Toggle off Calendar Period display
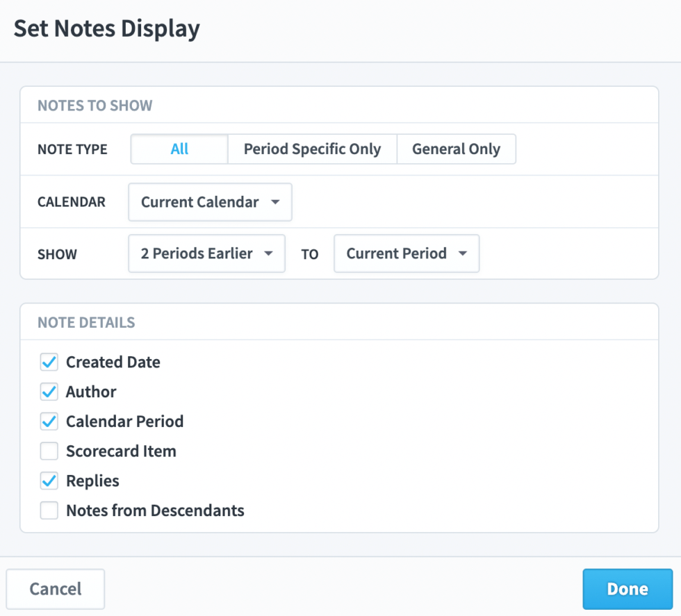 click(49, 421)
